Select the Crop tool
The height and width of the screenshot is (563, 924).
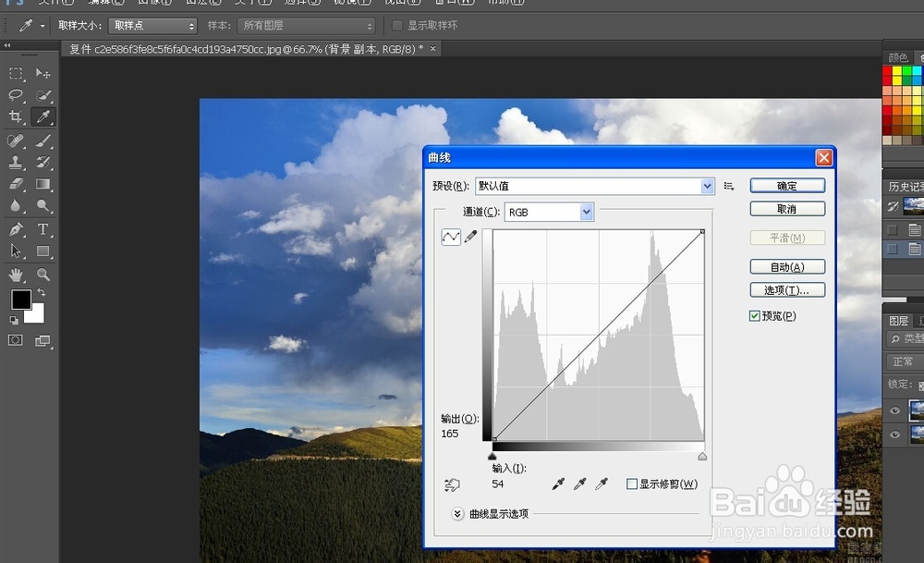coord(15,115)
